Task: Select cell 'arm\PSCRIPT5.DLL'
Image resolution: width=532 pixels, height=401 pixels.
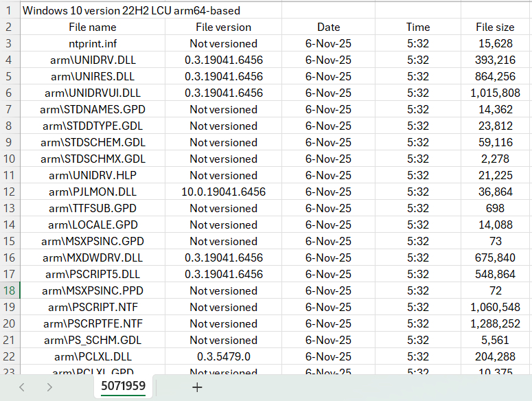Action: pyautogui.click(x=93, y=274)
